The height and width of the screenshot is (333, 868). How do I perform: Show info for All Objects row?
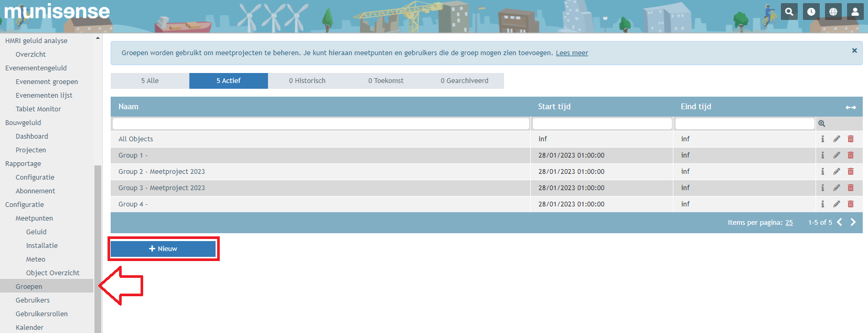822,139
